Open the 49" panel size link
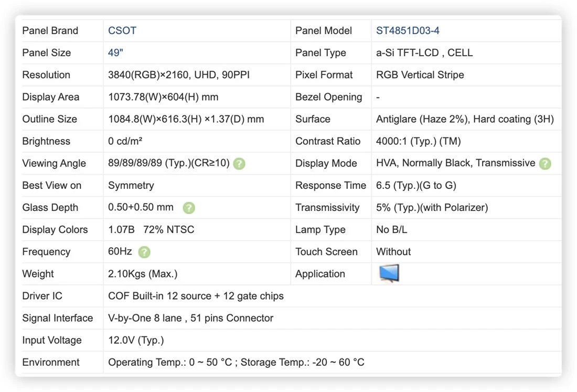The image size is (577, 392). pyautogui.click(x=115, y=52)
